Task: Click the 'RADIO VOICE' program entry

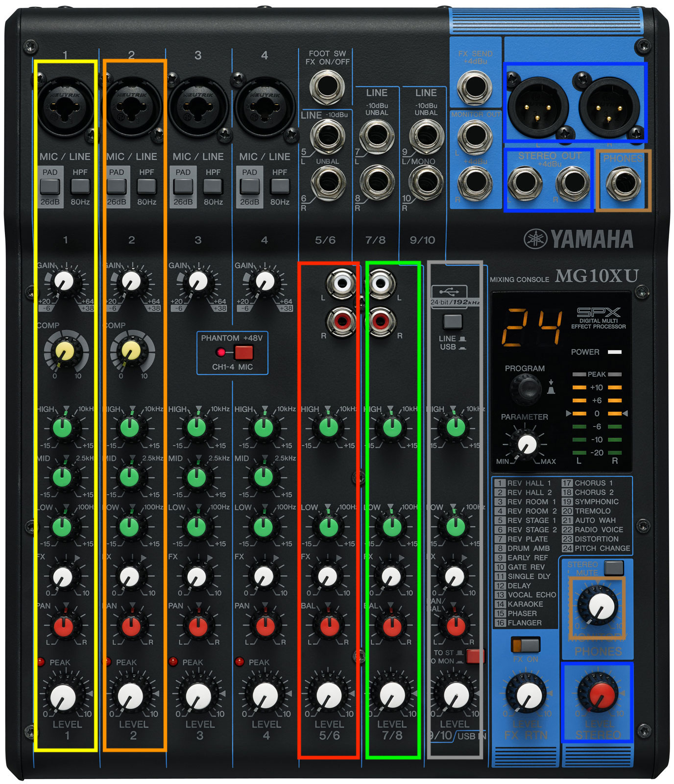Action: (593, 529)
